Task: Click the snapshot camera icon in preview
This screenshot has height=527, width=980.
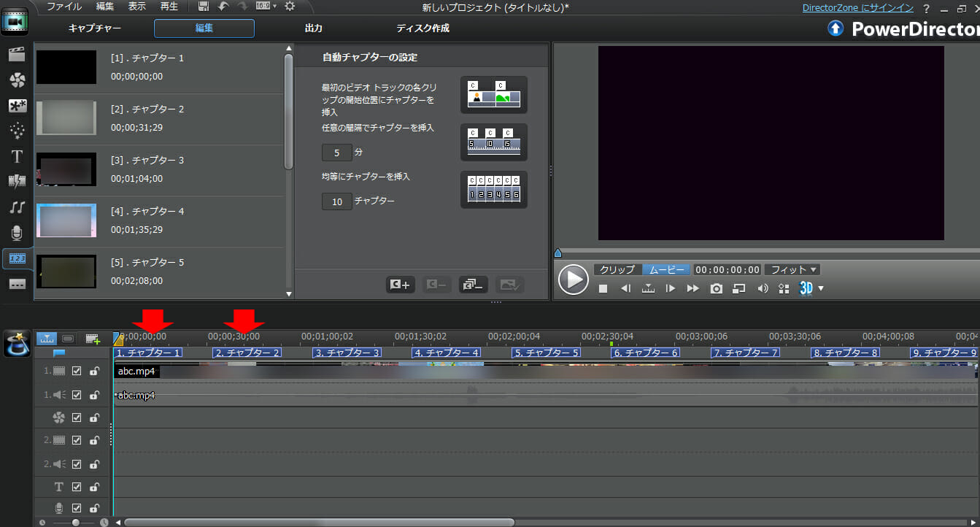Action: coord(717,288)
